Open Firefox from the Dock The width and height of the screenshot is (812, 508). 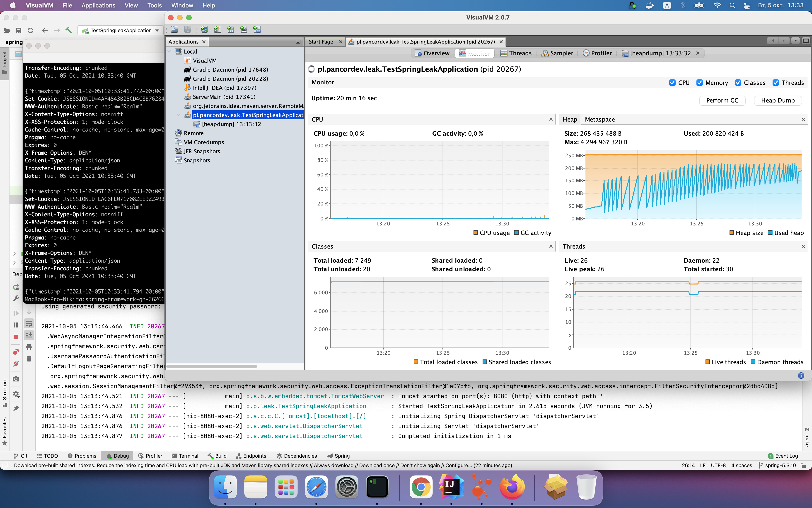(x=512, y=487)
